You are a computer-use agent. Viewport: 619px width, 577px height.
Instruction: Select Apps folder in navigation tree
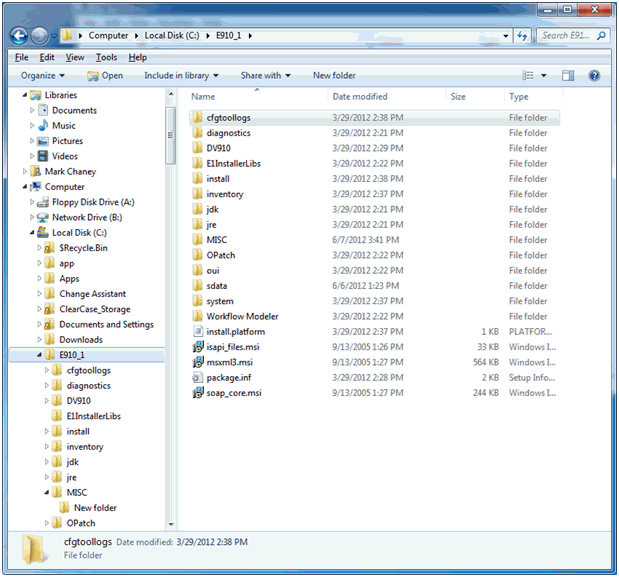69,279
